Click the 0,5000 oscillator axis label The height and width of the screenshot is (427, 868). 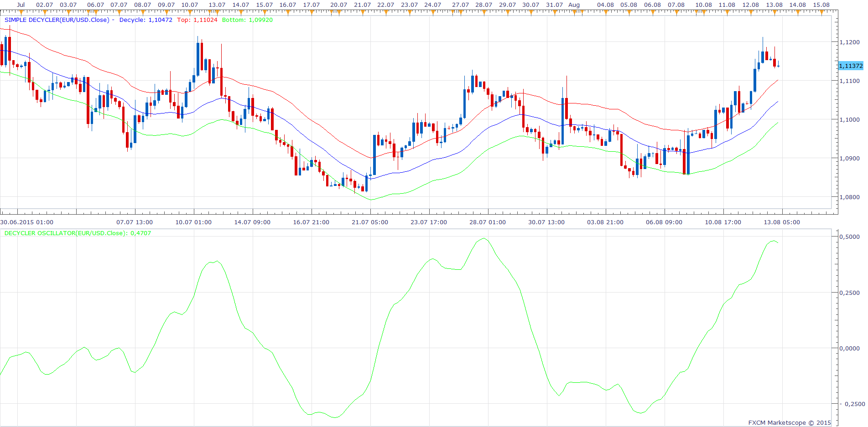coord(850,237)
